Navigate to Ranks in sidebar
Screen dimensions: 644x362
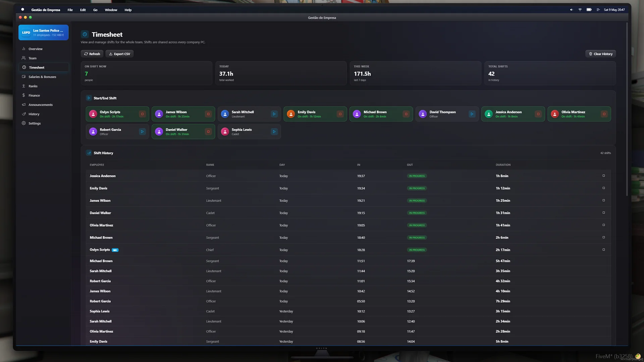click(44, 86)
